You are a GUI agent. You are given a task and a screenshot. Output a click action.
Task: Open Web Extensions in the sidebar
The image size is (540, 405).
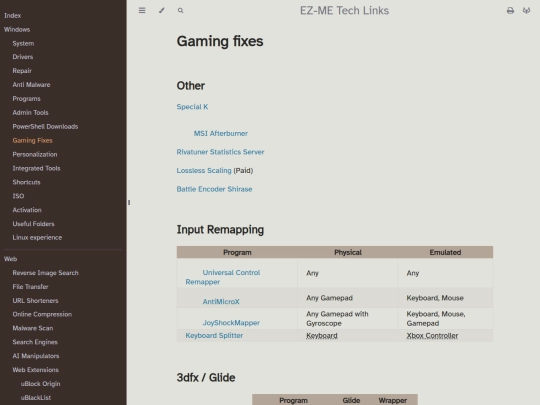[35, 370]
